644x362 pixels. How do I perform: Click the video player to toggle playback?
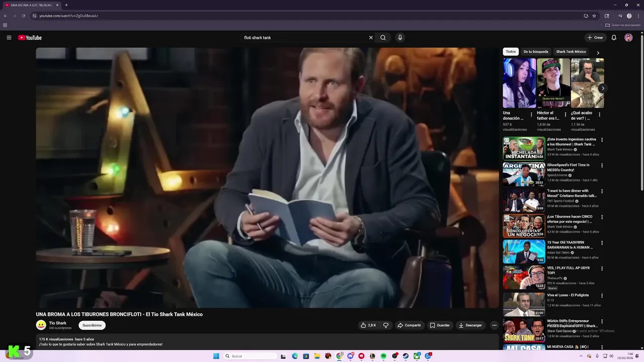pos(267,177)
